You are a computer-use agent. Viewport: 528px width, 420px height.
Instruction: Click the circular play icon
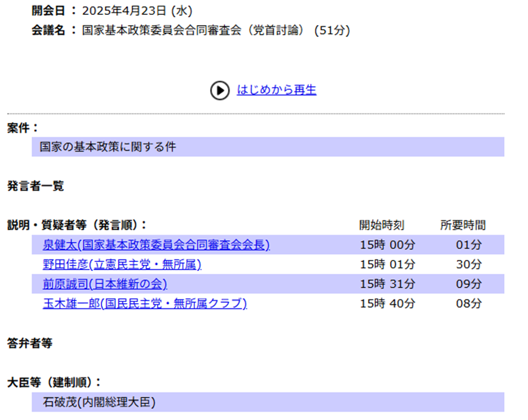[x=220, y=90]
